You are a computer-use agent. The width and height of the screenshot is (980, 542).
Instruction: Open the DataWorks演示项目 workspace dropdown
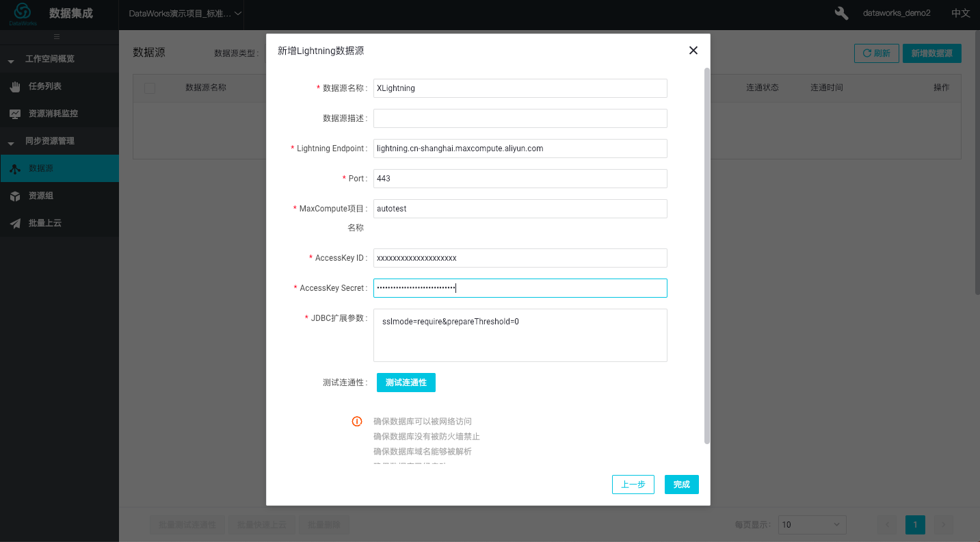(x=185, y=14)
